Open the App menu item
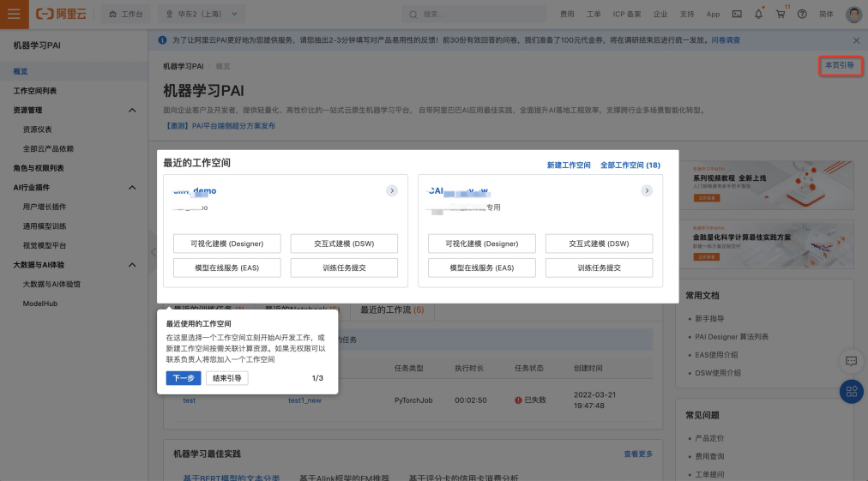The image size is (868, 481). click(x=713, y=15)
